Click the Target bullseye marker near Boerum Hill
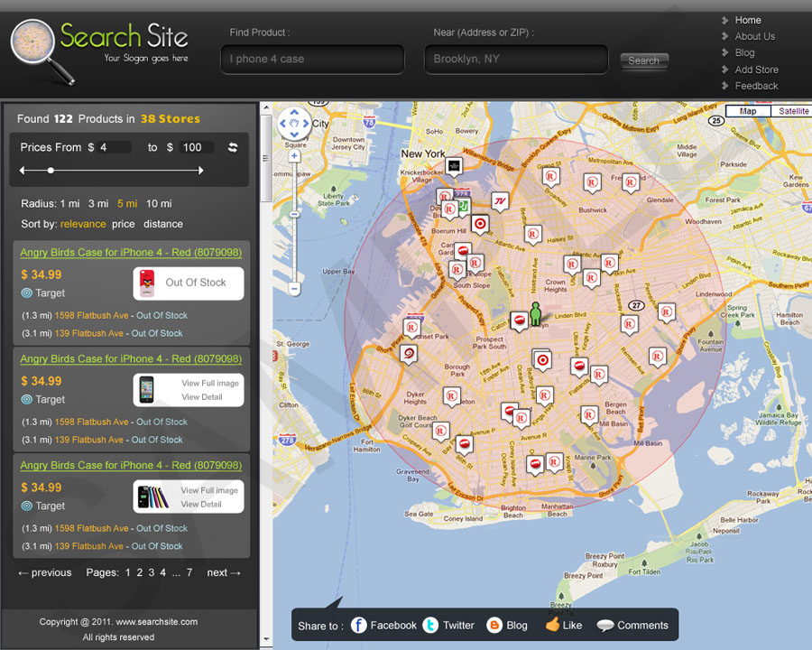 [x=480, y=224]
